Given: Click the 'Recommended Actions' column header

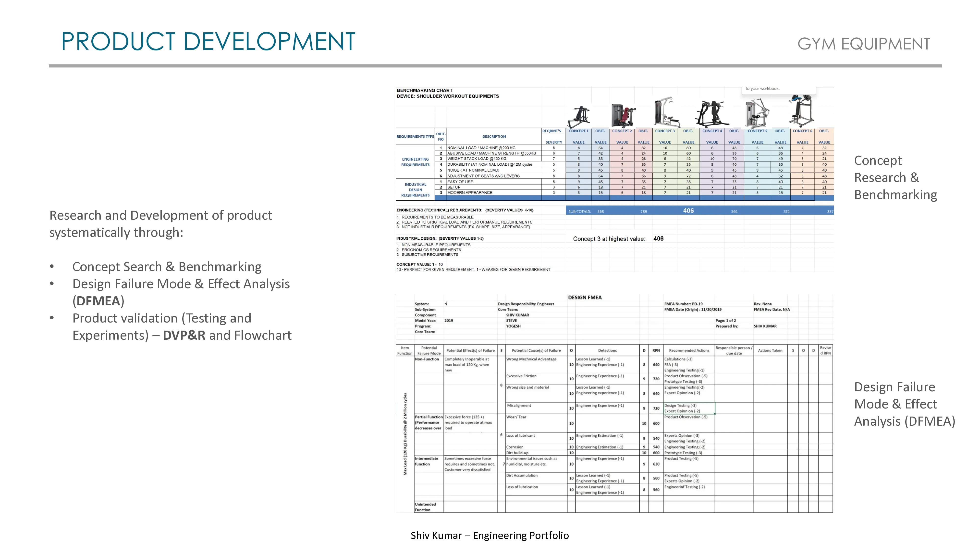Looking at the screenshot, I should [689, 351].
